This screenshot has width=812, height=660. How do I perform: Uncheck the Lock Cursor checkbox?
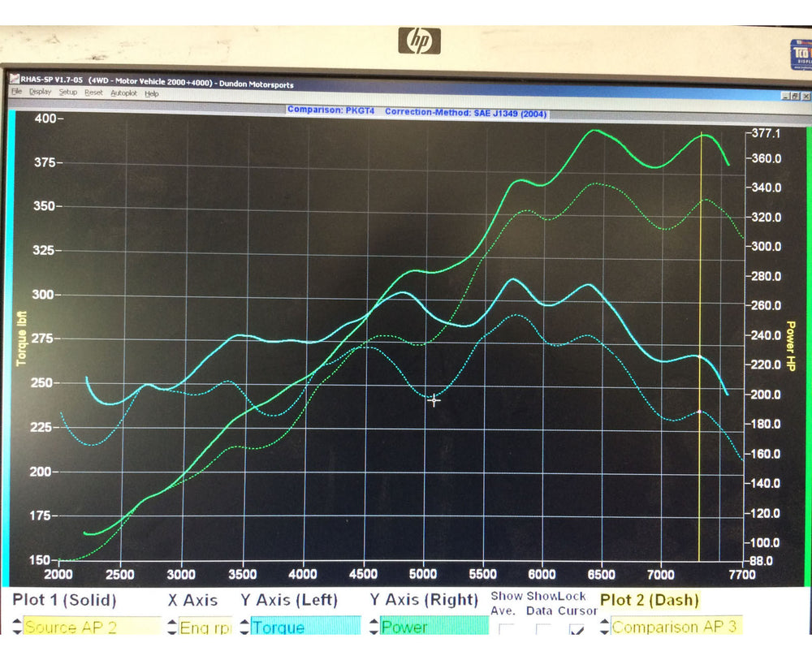[577, 628]
